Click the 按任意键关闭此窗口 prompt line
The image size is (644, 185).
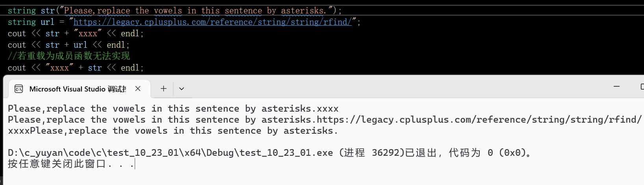pos(71,164)
